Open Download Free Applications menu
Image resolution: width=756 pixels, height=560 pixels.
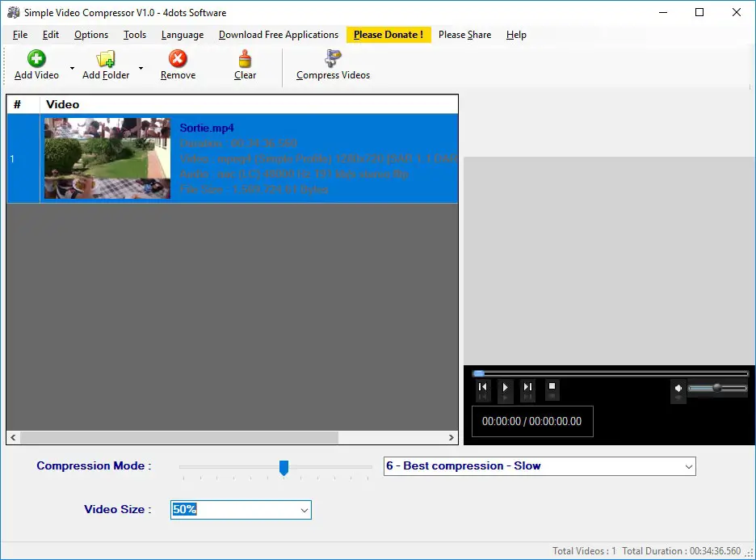click(279, 35)
